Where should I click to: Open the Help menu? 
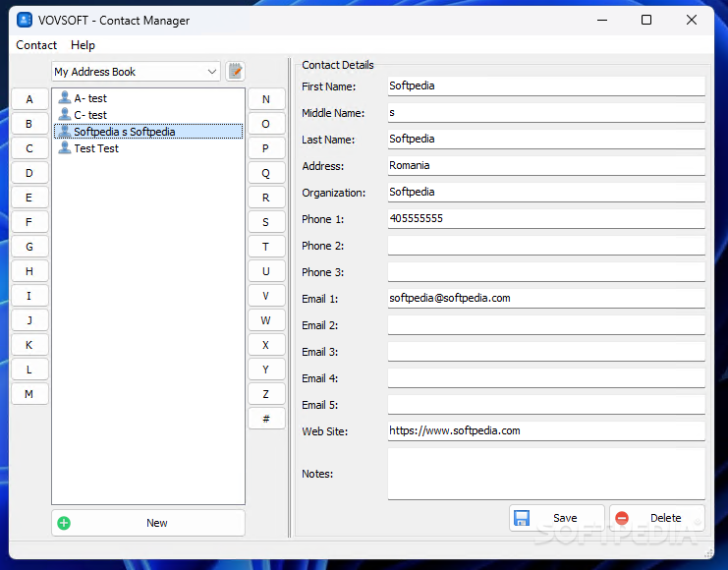coord(83,45)
